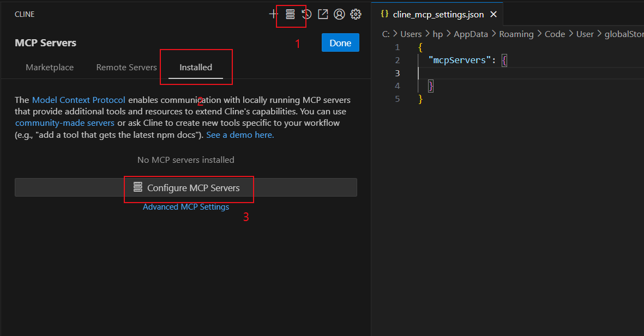Click No MCP servers installed message
The width and height of the screenshot is (644, 336).
point(185,160)
